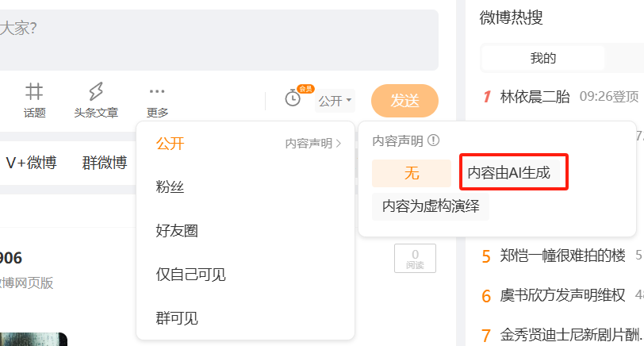Open the 更多 three-dots icon

157,91
